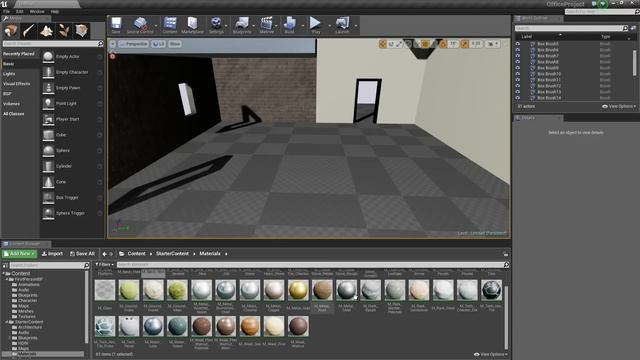
Task: Click the Launch toolbar icon
Action: pos(342,25)
